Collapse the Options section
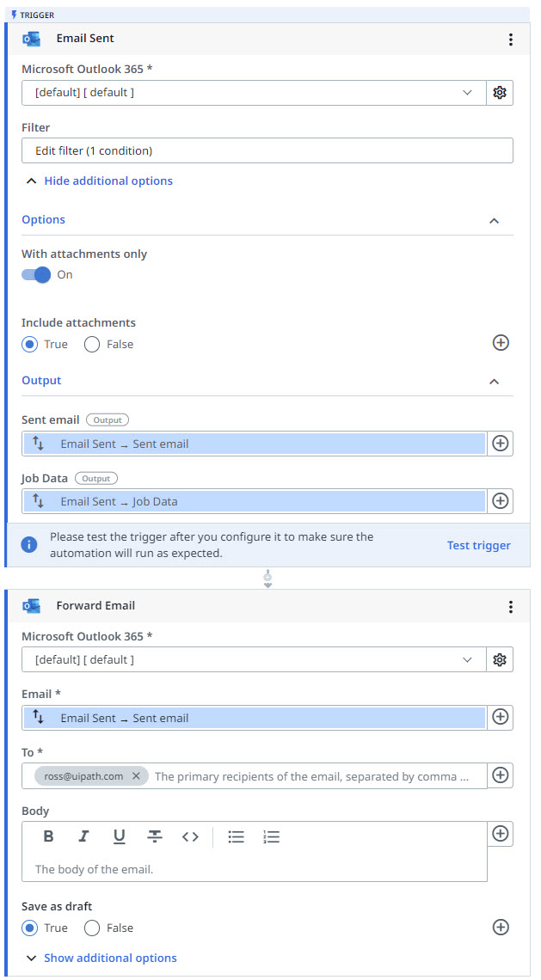Screen dimensions: 541x980 point(494,221)
